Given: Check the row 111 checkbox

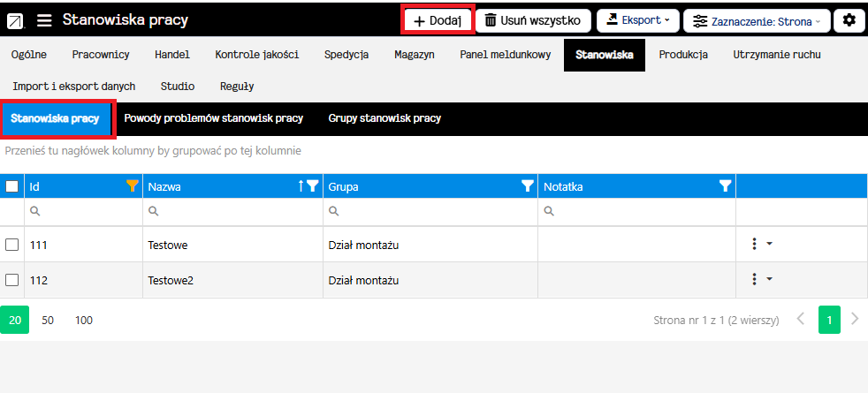Looking at the screenshot, I should [x=12, y=245].
